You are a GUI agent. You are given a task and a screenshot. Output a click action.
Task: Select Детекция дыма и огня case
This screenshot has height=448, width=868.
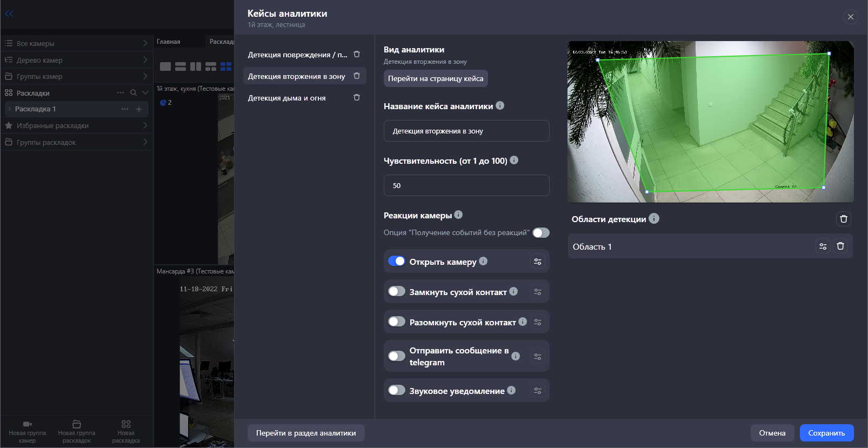[287, 98]
